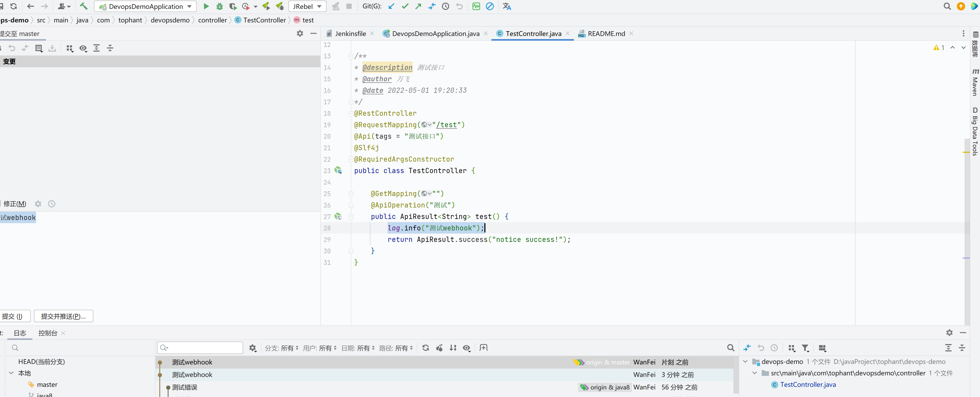Viewport: 980px width, 397px height.
Task: Collapse the 本地 local branches node
Action: (11, 373)
